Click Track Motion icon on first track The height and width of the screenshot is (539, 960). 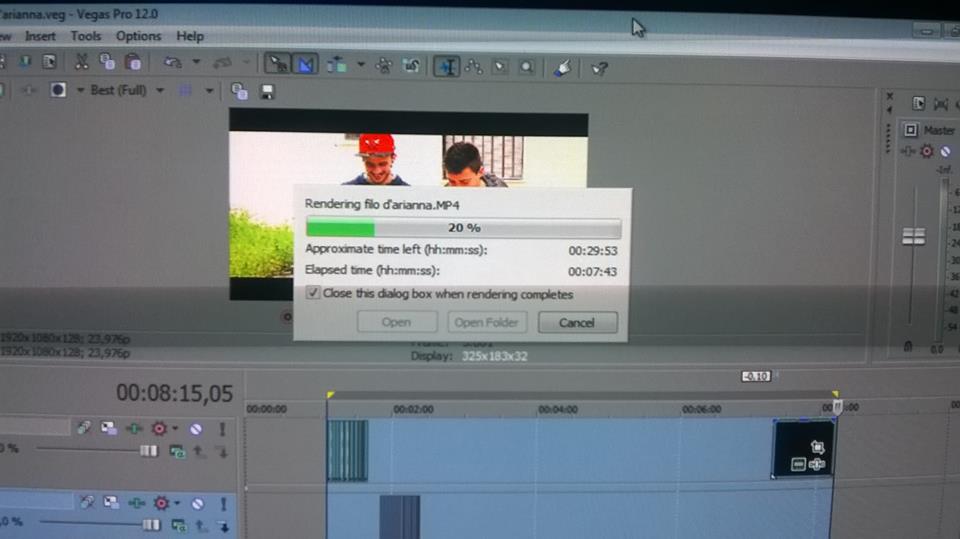pos(109,428)
